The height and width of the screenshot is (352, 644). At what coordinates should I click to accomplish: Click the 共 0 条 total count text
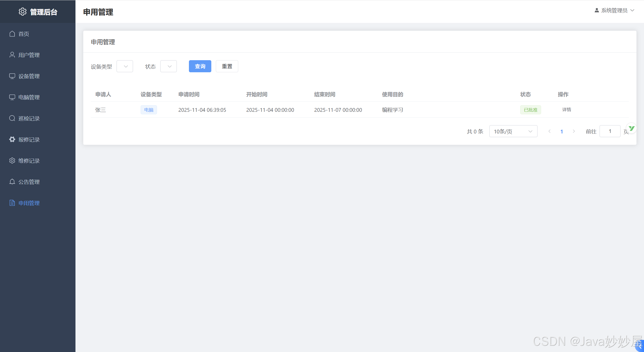(x=475, y=131)
